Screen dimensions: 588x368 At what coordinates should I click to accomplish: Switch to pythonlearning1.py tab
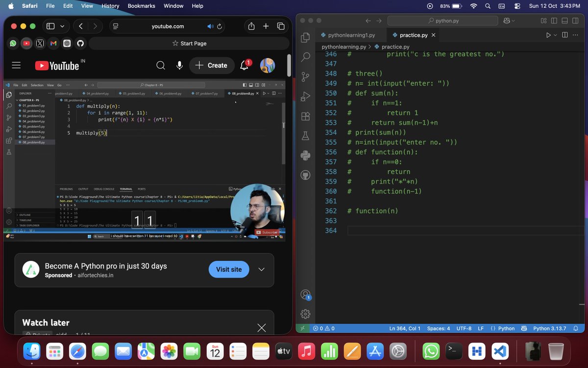click(x=351, y=35)
